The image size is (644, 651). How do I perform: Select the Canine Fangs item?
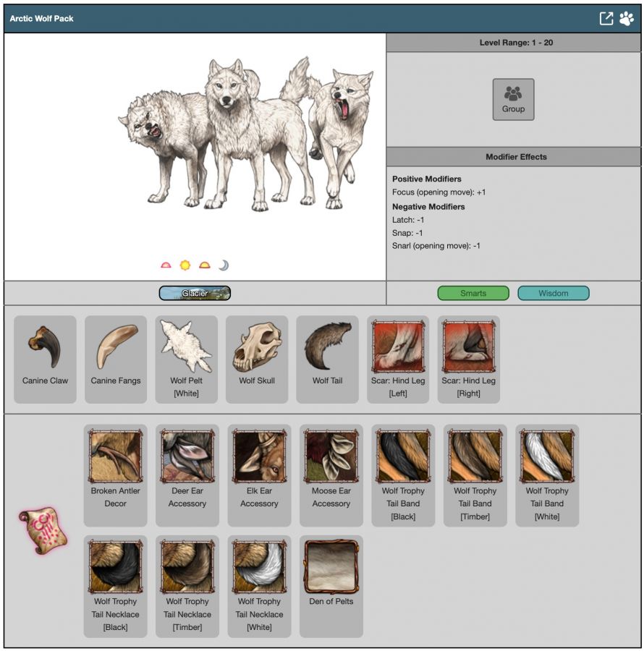click(x=116, y=346)
